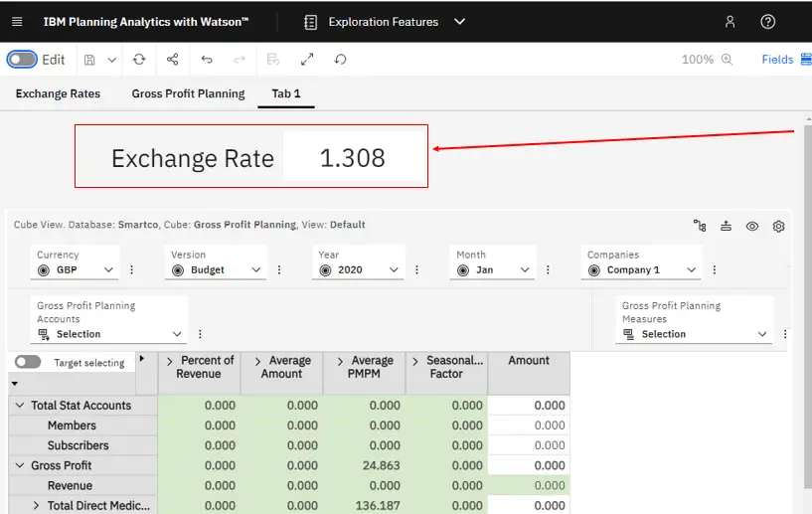Switch to the Gross Profit Planning tab
812x514 pixels.
coord(188,93)
